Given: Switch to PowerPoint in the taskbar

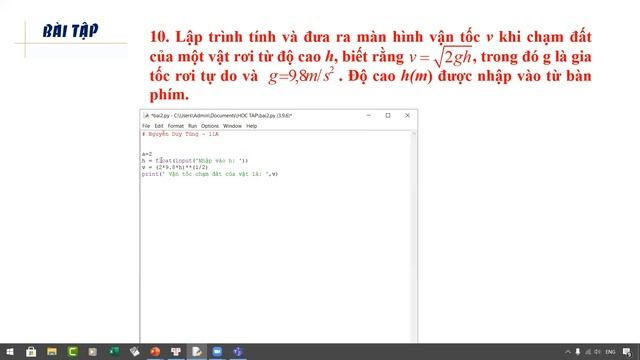Looking at the screenshot, I should tap(155, 351).
